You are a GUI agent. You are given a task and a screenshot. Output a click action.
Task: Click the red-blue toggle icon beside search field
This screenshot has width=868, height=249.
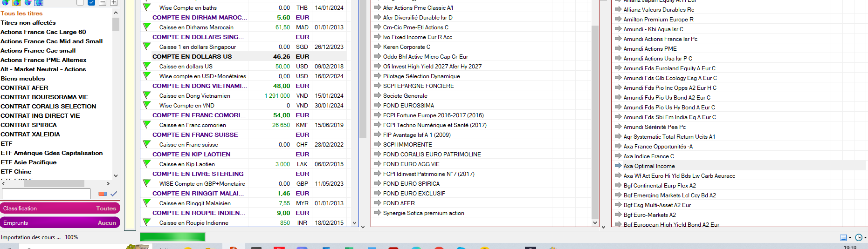(103, 194)
